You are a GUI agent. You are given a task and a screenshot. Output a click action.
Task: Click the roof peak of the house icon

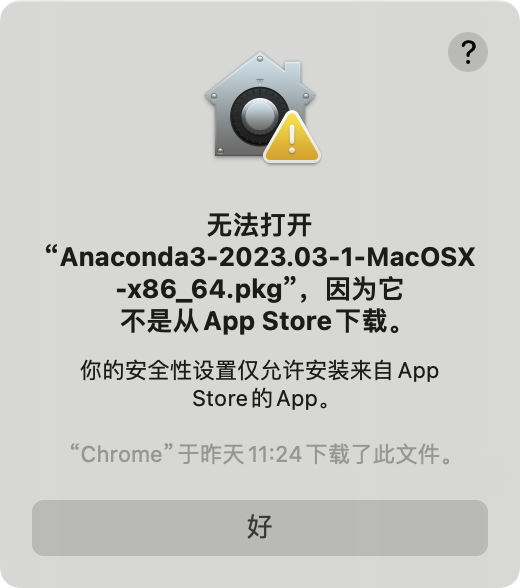[260, 59]
